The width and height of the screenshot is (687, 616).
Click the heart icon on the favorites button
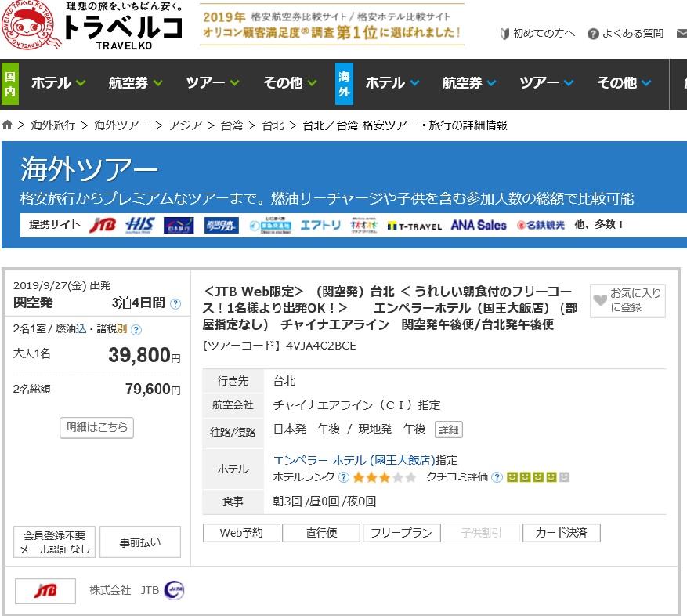click(600, 300)
